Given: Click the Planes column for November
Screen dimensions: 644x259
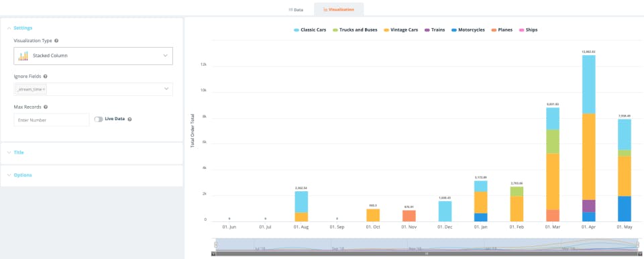Looking at the screenshot, I should [x=409, y=216].
